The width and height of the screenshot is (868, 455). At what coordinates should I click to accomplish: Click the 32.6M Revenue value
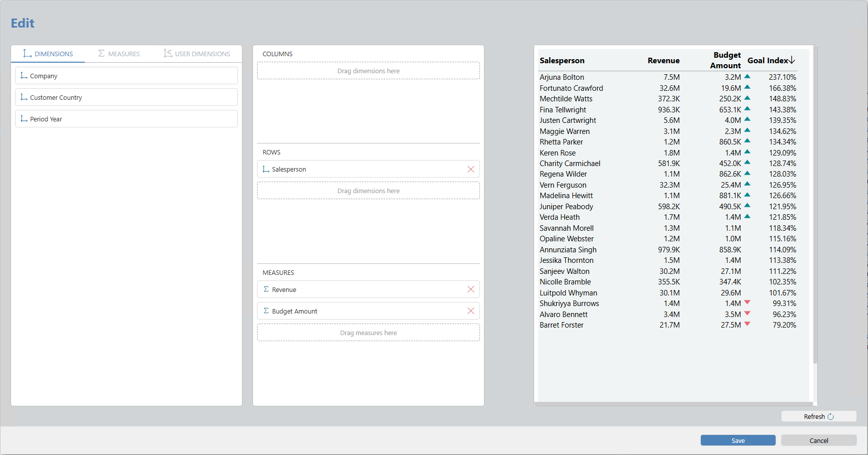(x=670, y=88)
